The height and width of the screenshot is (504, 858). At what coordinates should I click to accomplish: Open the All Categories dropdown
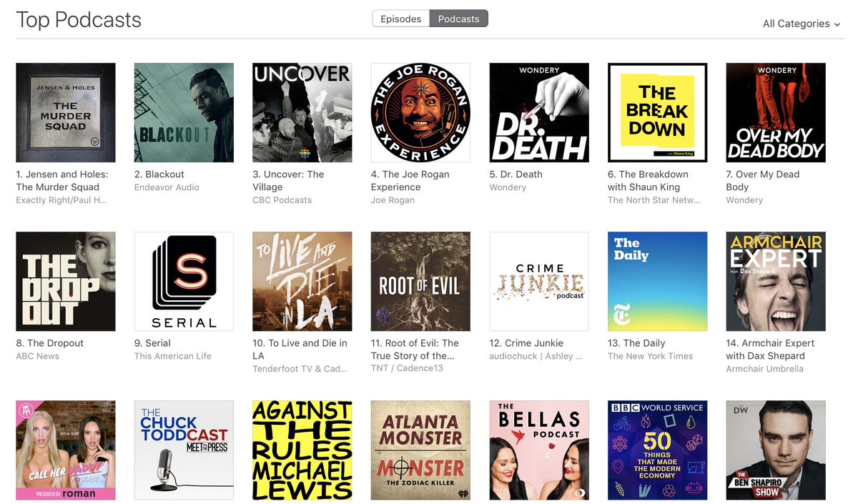click(x=802, y=24)
